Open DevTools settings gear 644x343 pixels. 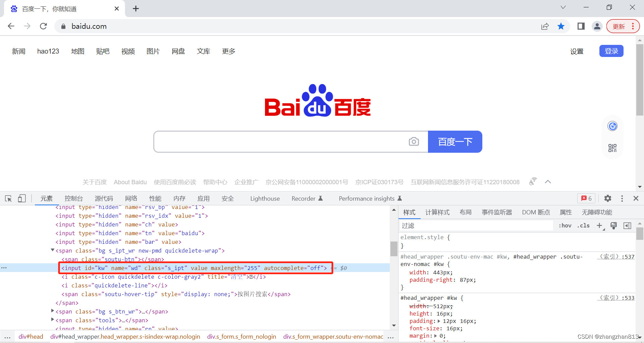pyautogui.click(x=608, y=198)
